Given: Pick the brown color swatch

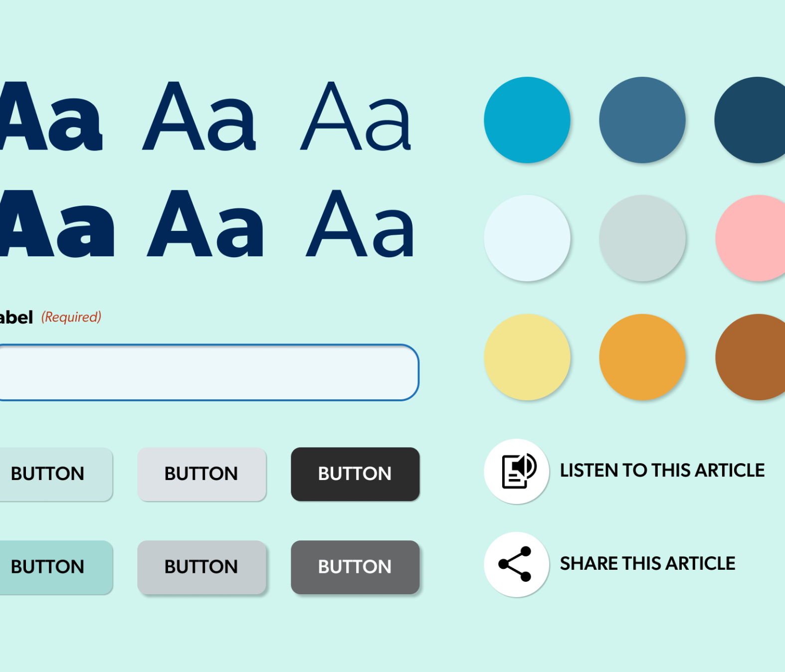Looking at the screenshot, I should click(753, 357).
